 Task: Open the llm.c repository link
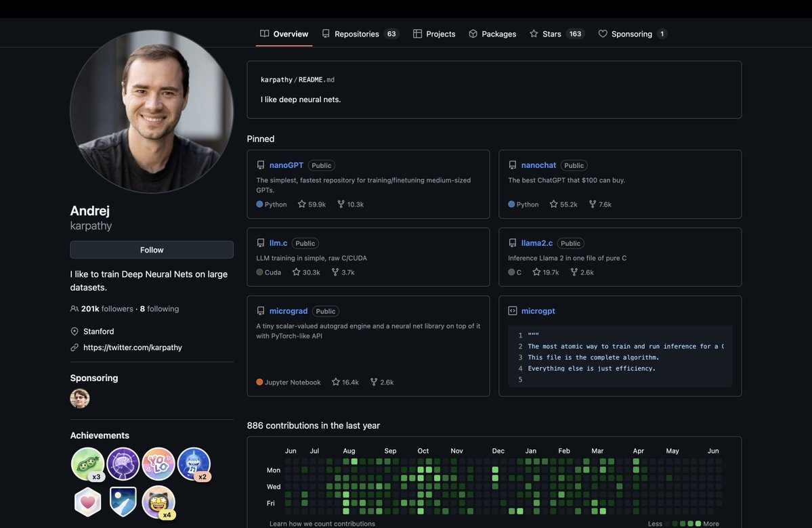pyautogui.click(x=278, y=243)
